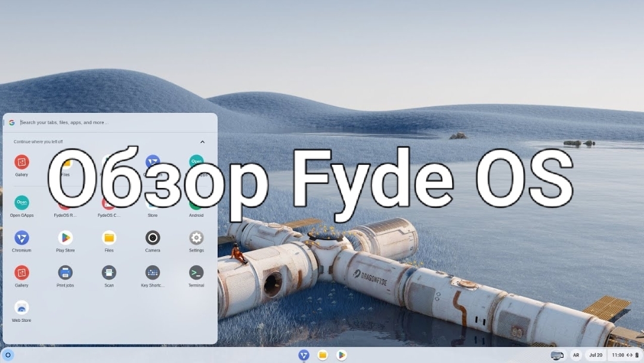
Task: Open quick settings at the 11:00 clock
Action: coord(625,355)
